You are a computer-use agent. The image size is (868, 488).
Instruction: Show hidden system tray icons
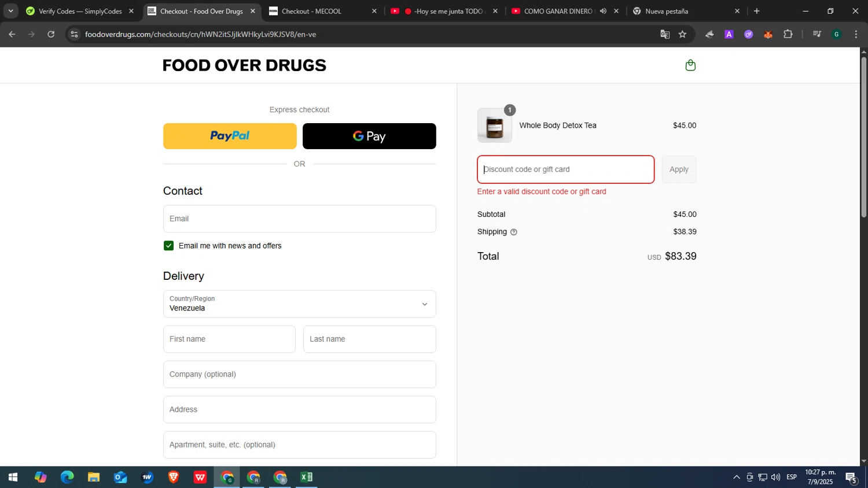click(x=736, y=477)
